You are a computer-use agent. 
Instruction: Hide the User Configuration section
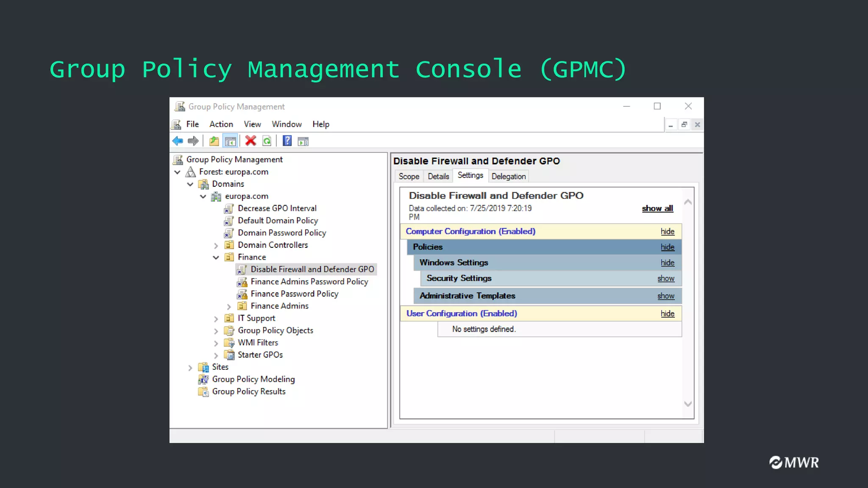coord(668,313)
